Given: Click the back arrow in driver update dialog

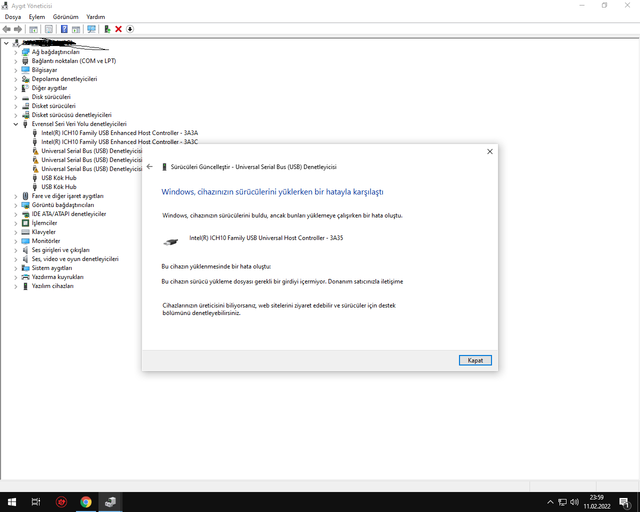Looking at the screenshot, I should click(150, 166).
